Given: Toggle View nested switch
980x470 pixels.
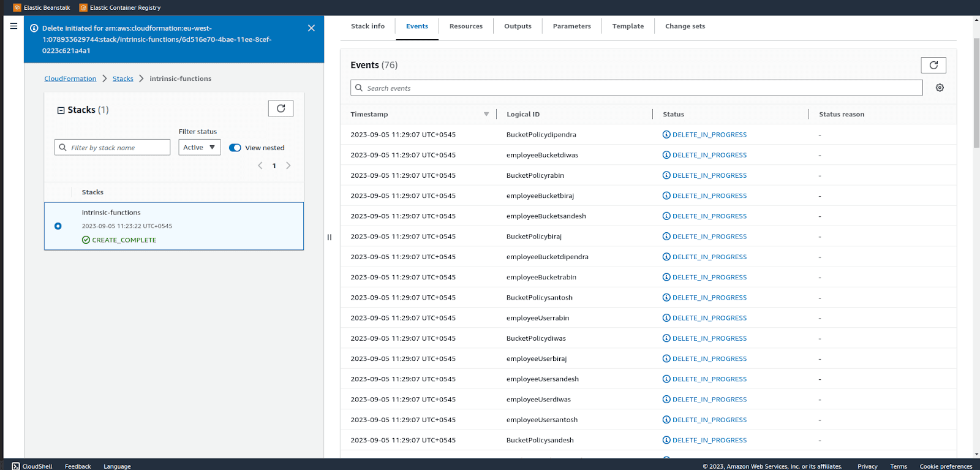Looking at the screenshot, I should click(235, 148).
